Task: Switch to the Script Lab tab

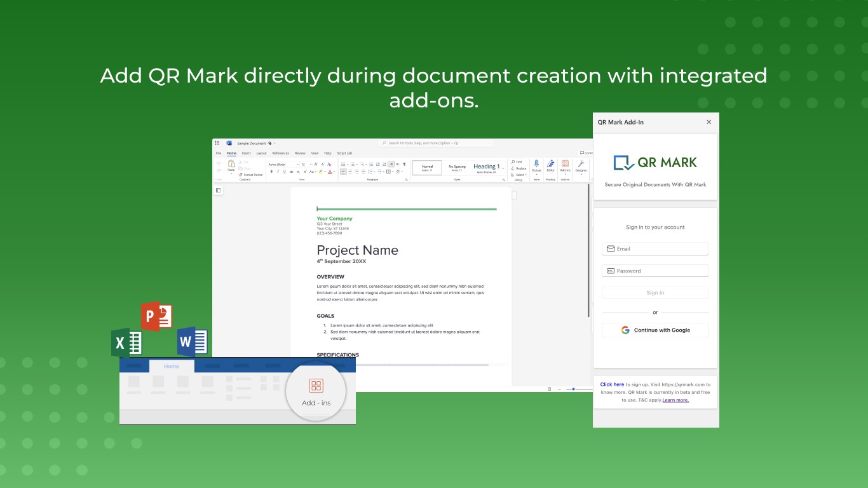Action: tap(344, 153)
